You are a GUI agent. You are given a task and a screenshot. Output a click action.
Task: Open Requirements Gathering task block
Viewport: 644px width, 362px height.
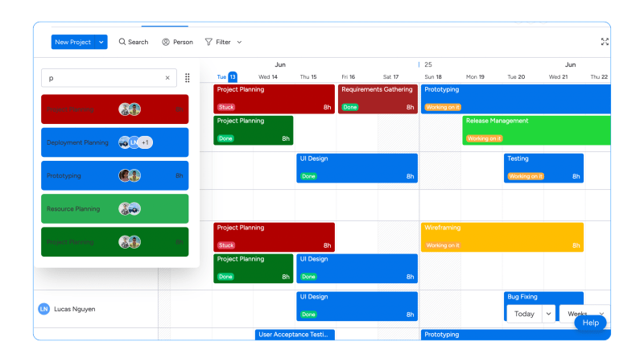pyautogui.click(x=378, y=99)
